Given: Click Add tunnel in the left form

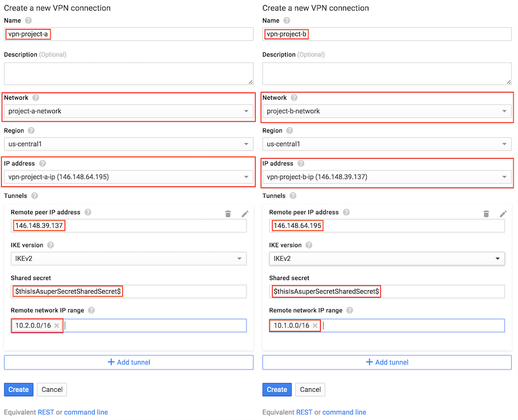Looking at the screenshot, I should click(129, 362).
